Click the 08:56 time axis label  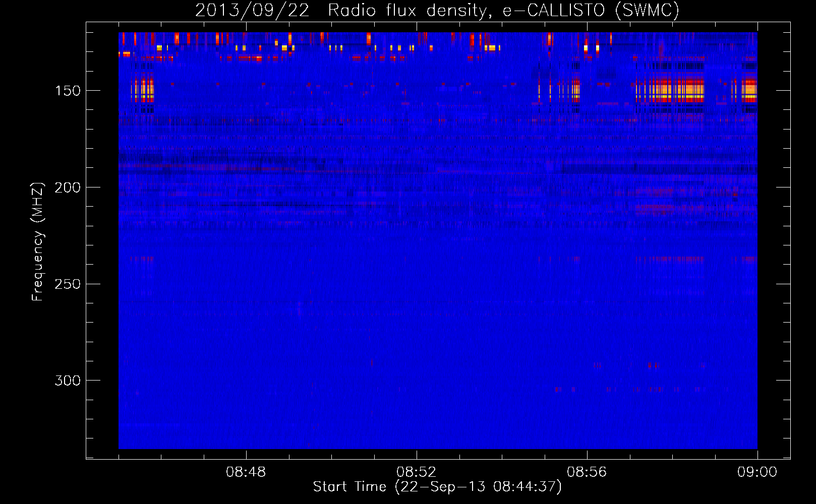tap(587, 472)
